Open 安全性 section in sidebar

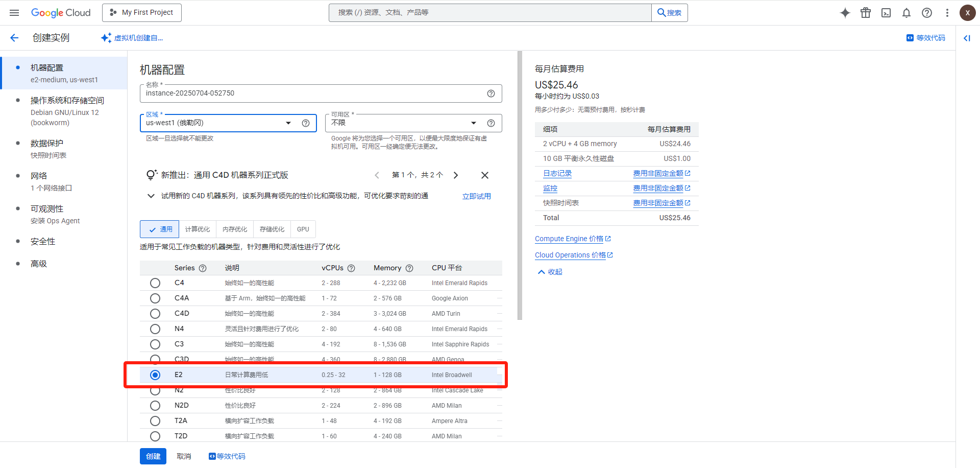64,242
